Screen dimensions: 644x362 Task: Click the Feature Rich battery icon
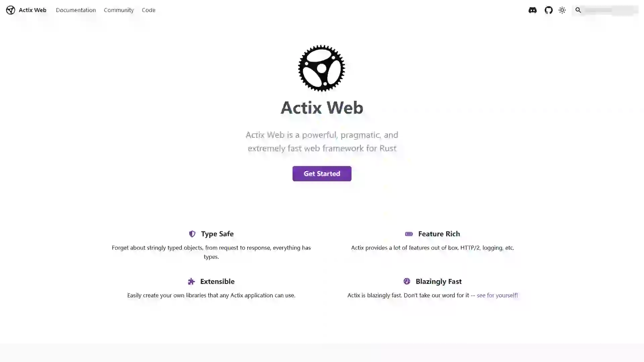pyautogui.click(x=409, y=234)
